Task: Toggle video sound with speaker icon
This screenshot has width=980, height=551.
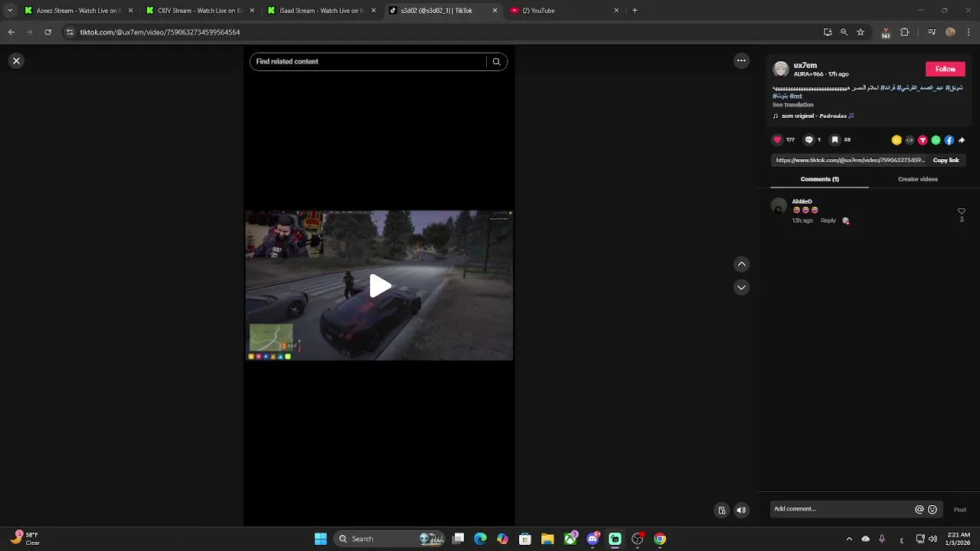Action: [741, 510]
